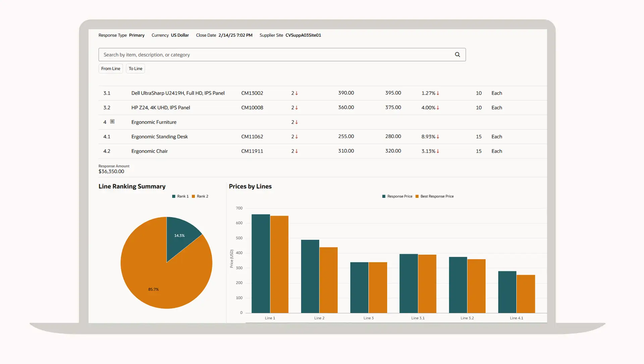Open the To Line filter chip
Viewport: 644px width, 364px height.
point(136,69)
